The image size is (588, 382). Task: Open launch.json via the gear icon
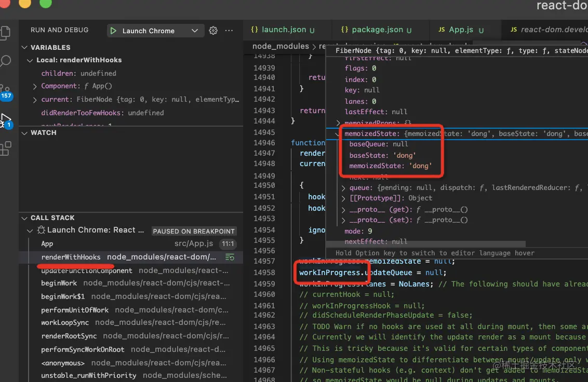coord(213,31)
